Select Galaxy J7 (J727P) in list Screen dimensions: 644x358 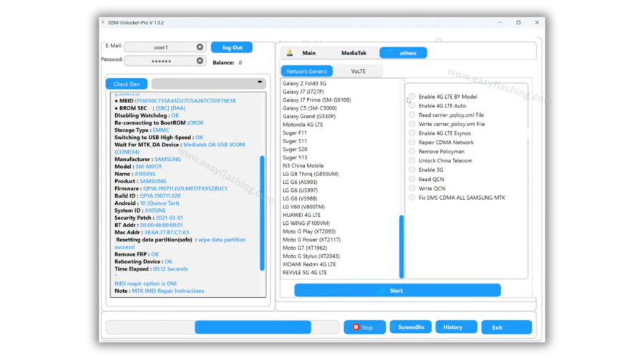303,92
